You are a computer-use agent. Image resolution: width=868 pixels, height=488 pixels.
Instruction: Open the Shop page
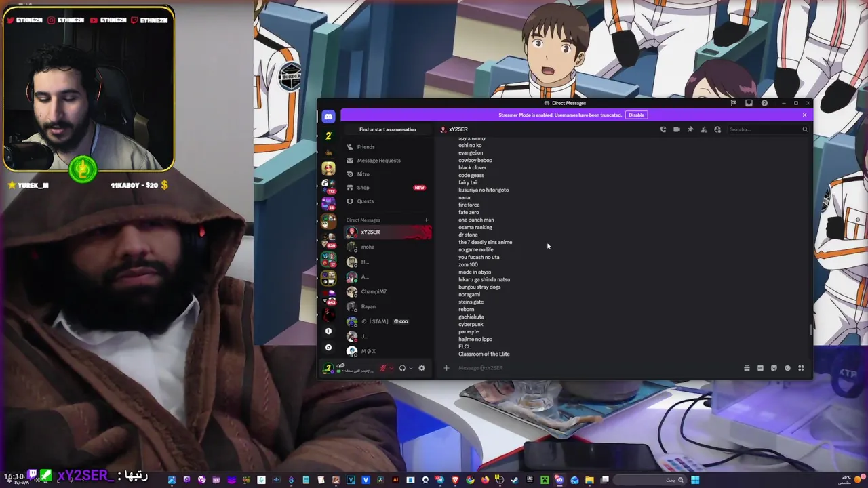387,187
